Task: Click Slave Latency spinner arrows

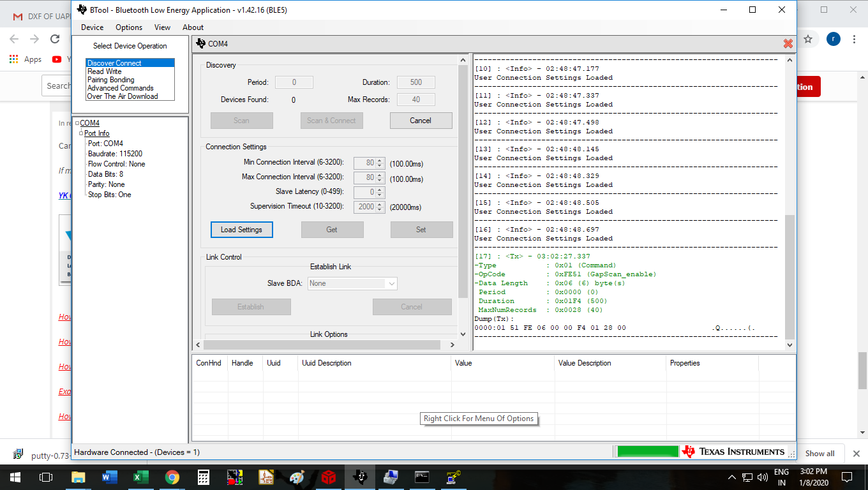Action: (x=380, y=191)
